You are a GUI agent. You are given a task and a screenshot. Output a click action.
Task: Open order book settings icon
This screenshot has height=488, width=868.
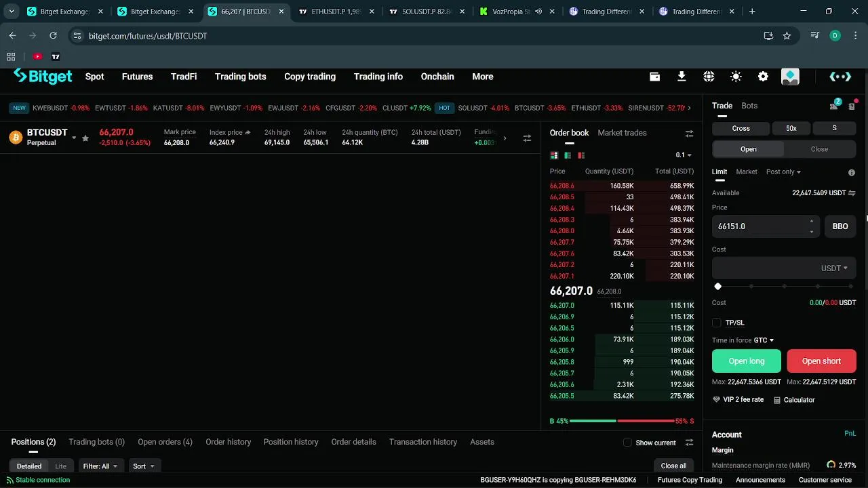[689, 134]
